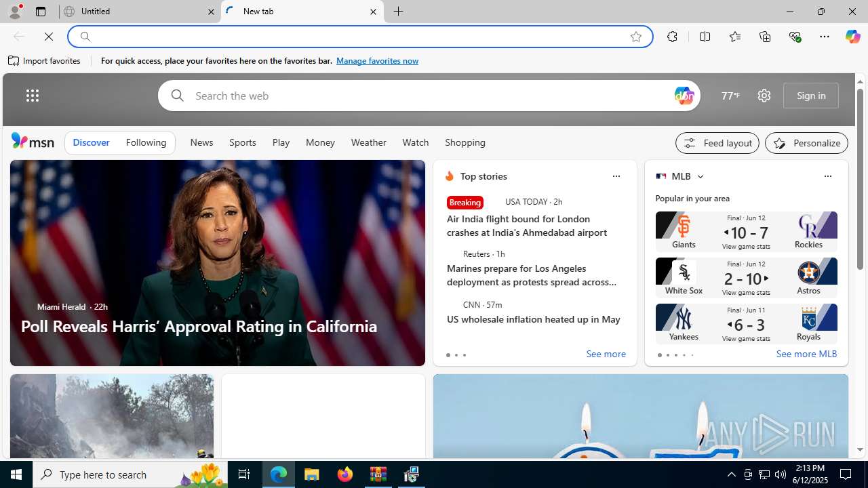Open wildfire smoke story thumbnail

(112, 416)
